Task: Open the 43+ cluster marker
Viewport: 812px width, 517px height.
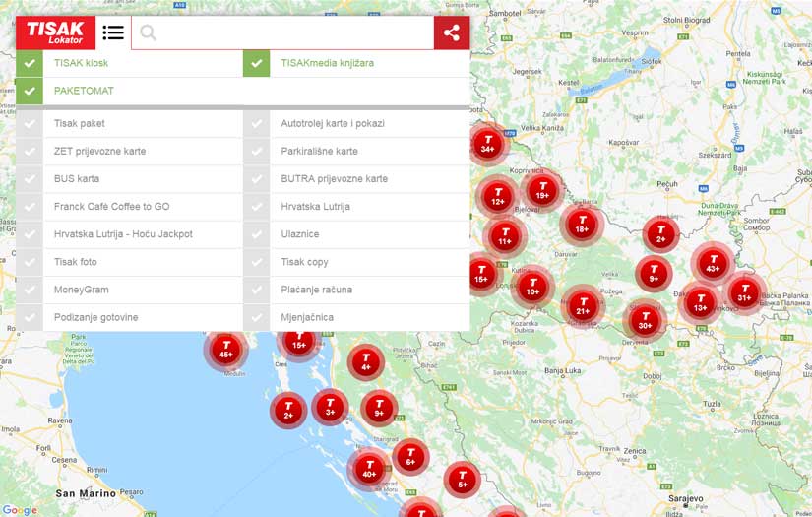Action: coord(714,263)
